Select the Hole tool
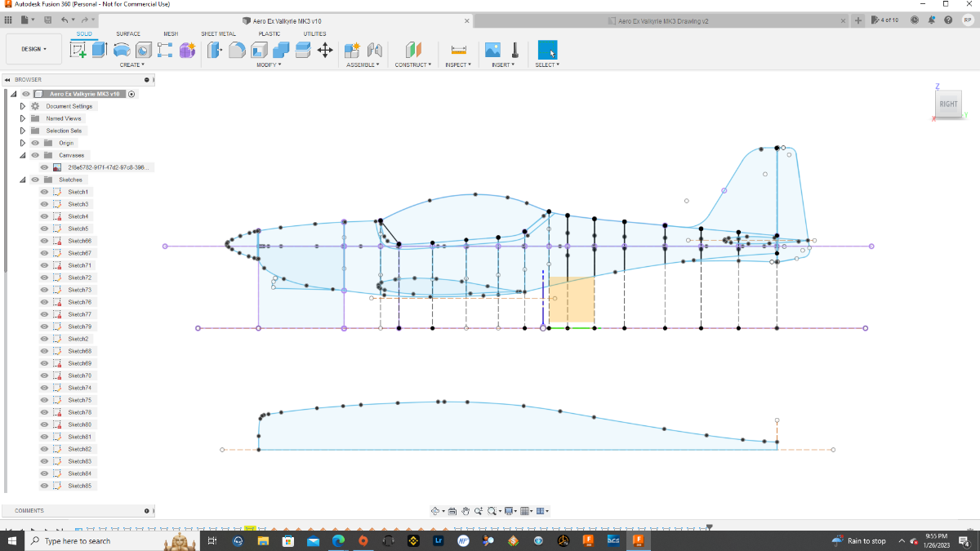 tap(143, 50)
